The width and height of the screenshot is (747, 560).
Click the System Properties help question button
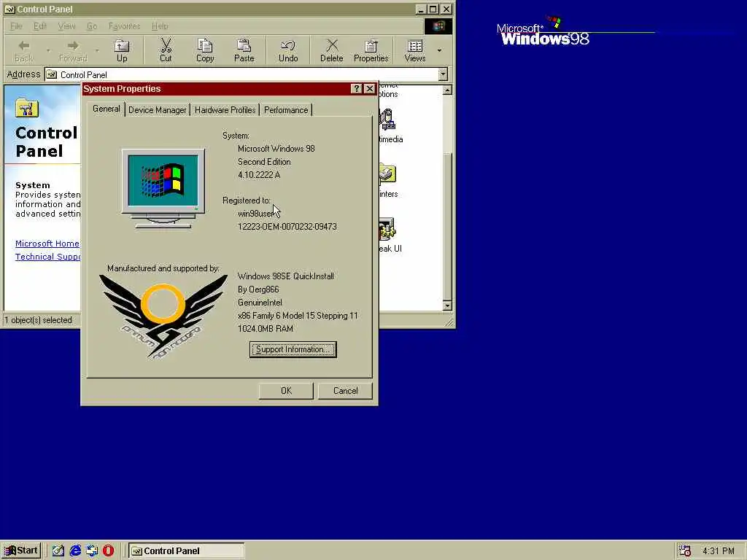356,88
